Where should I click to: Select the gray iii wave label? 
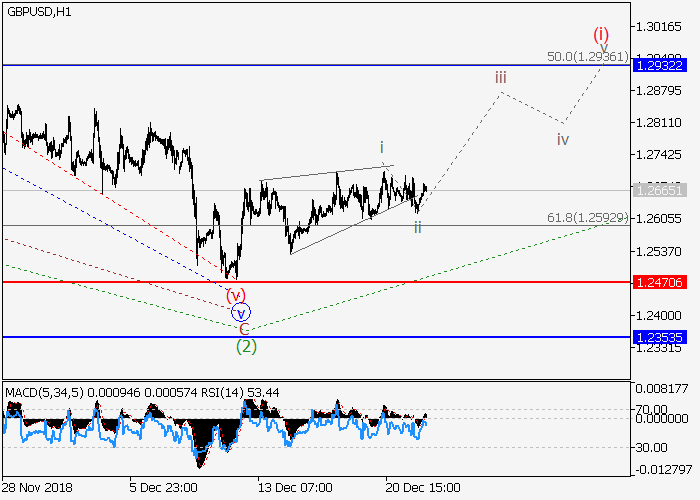coord(501,77)
